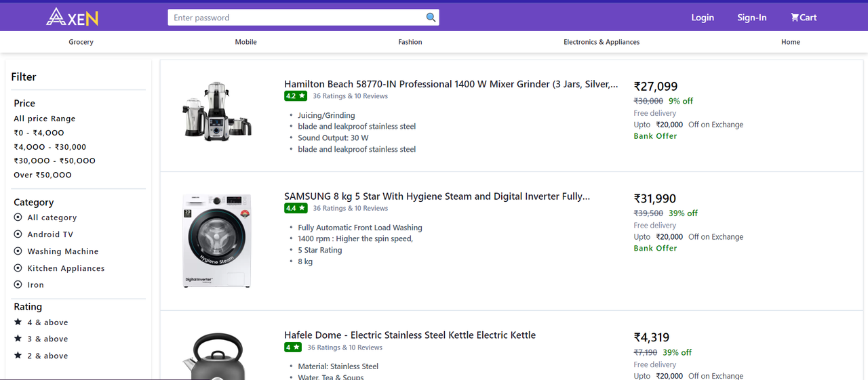Click the Rating section heading
The image size is (868, 380).
(x=28, y=307)
